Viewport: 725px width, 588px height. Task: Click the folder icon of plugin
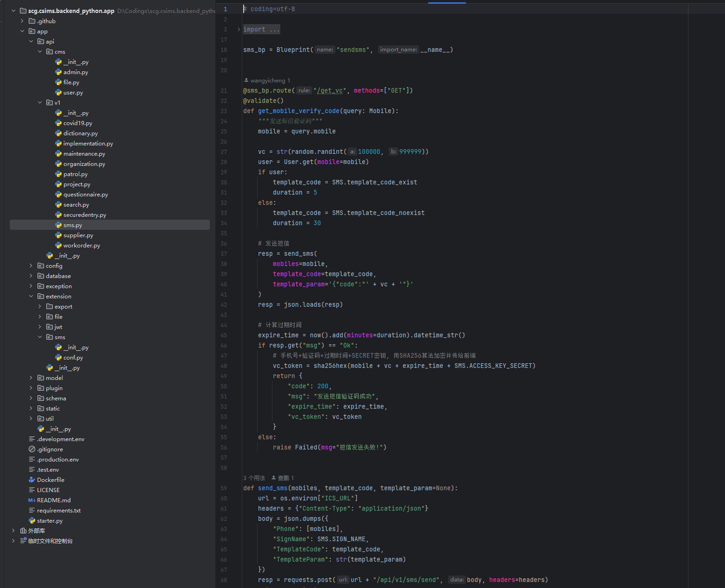[41, 388]
